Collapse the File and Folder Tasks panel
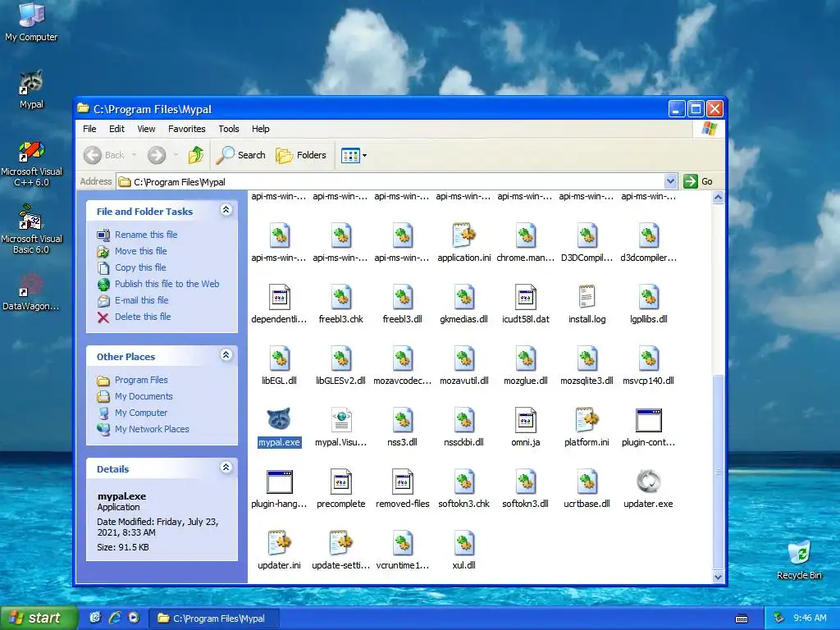Viewport: 840px width, 630px height. pos(226,210)
